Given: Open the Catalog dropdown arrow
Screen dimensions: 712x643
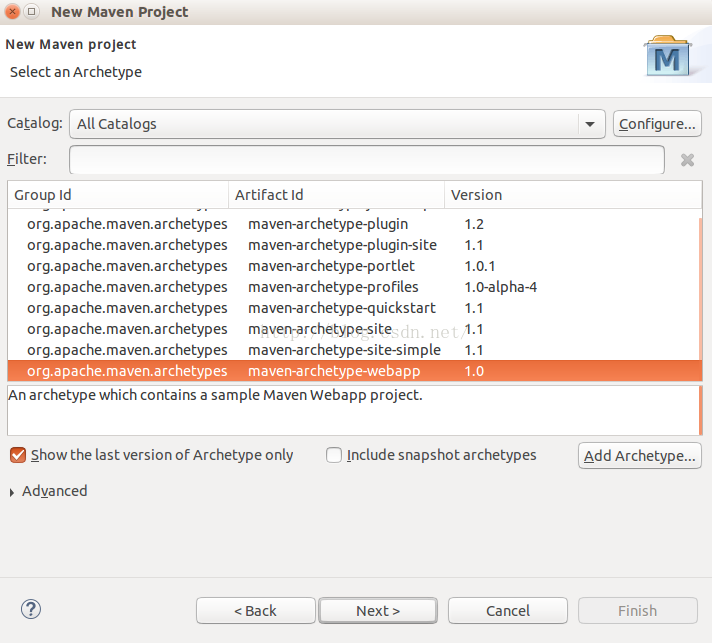Looking at the screenshot, I should [x=590, y=124].
